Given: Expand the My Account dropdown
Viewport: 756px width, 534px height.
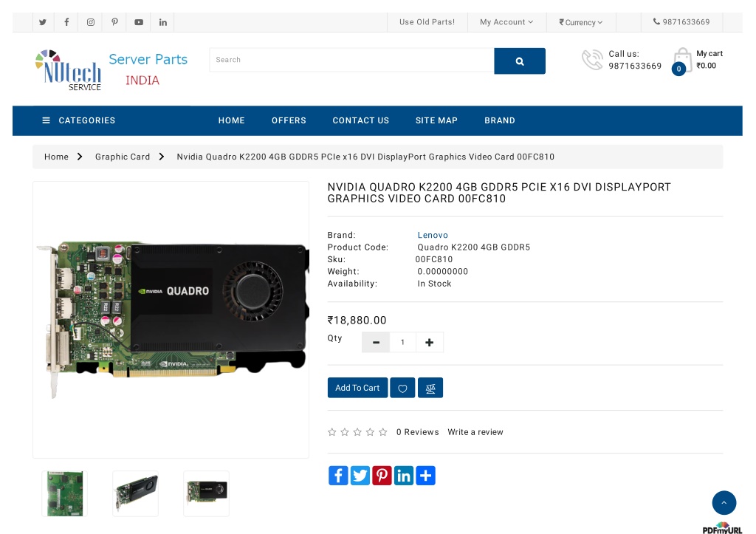Looking at the screenshot, I should click(506, 22).
